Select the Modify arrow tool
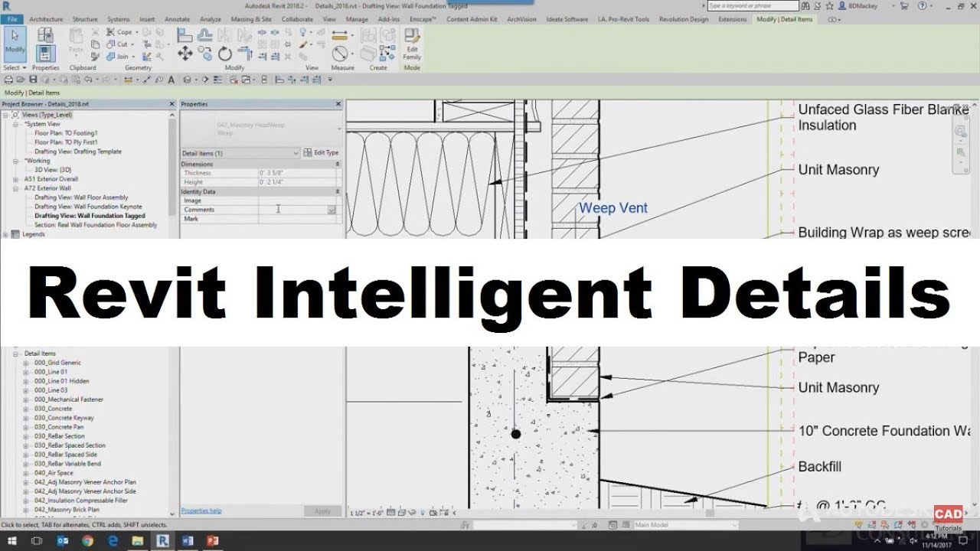The height and width of the screenshot is (551, 980). [x=15, y=44]
